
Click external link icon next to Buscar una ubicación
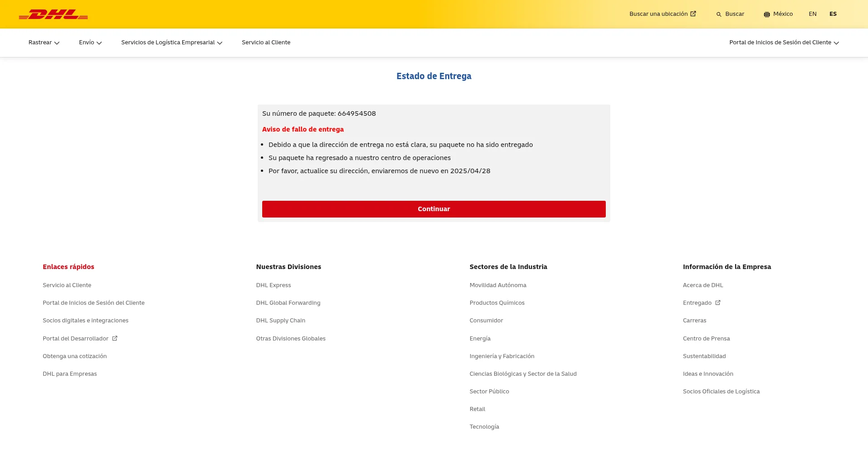693,14
